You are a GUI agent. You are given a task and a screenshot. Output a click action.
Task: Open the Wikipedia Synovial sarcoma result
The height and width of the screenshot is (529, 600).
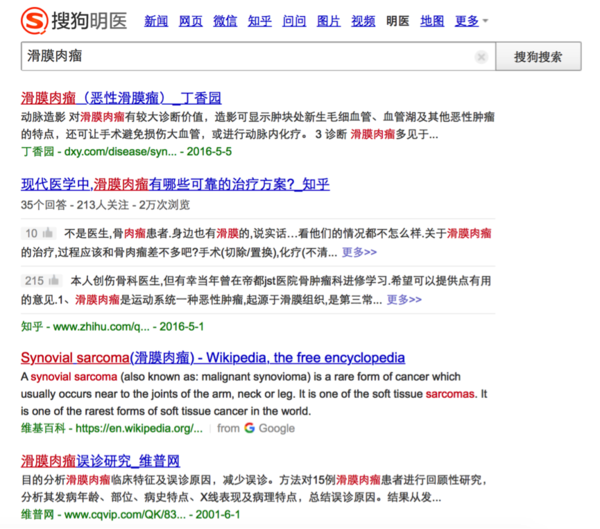(x=213, y=358)
